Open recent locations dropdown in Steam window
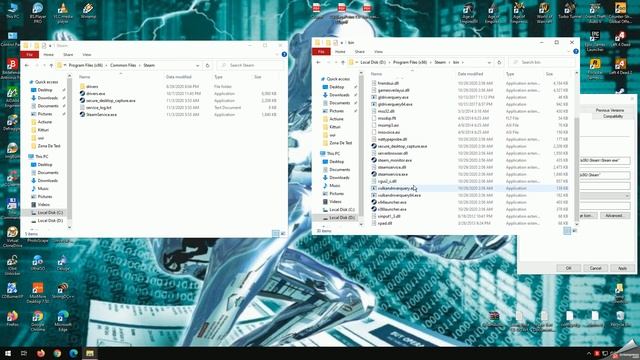The image size is (640, 360). click(44, 65)
